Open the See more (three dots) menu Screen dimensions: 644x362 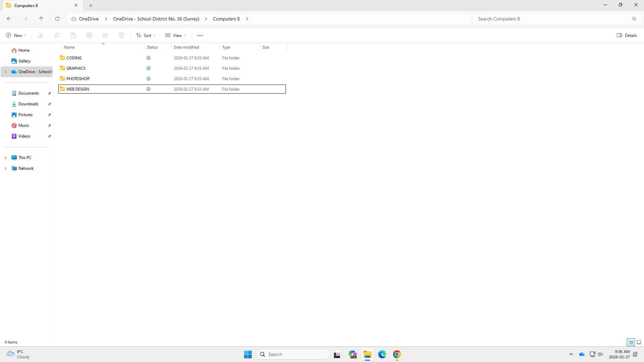point(200,35)
